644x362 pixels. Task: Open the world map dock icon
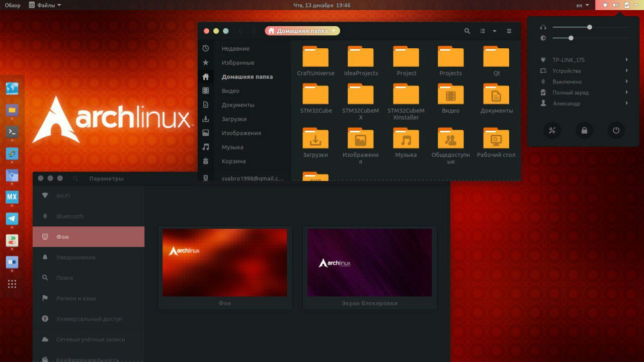pyautogui.click(x=12, y=88)
